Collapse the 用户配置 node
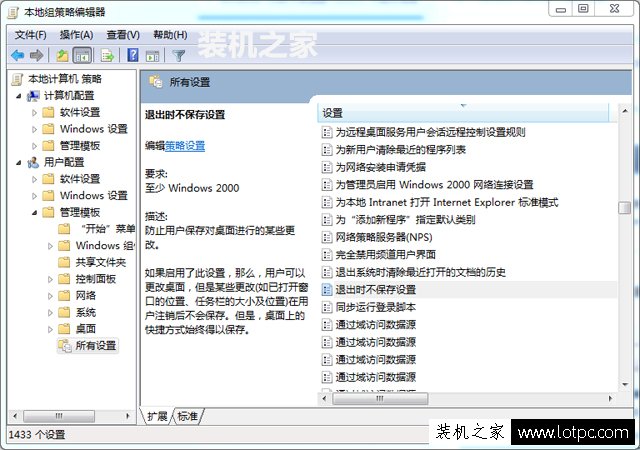Viewport: 640px width, 450px height. (19, 163)
